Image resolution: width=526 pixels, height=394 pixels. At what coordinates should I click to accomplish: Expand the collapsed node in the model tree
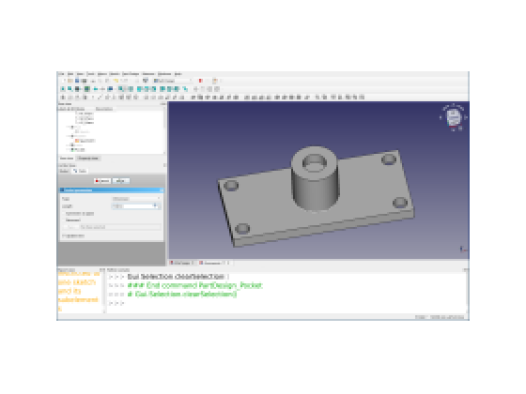click(x=68, y=145)
